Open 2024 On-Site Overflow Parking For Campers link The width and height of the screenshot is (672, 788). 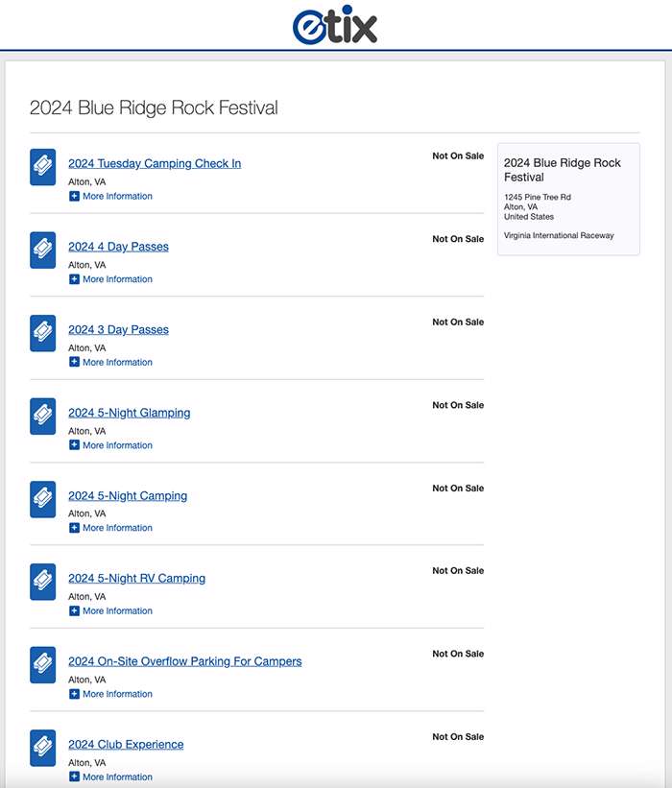[x=184, y=661]
